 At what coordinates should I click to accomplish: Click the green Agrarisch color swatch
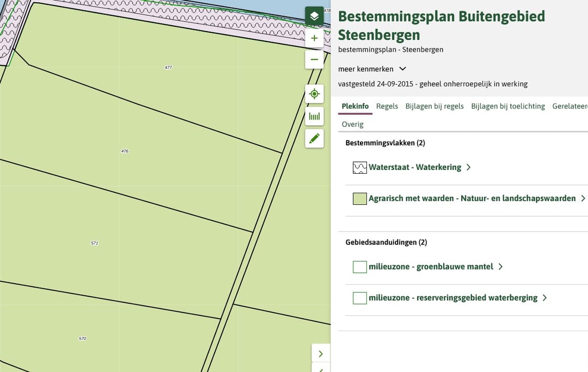pos(359,199)
